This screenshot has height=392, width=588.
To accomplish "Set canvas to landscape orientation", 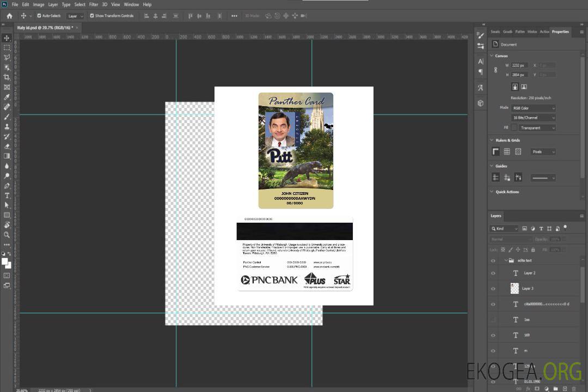I will tap(524, 87).
